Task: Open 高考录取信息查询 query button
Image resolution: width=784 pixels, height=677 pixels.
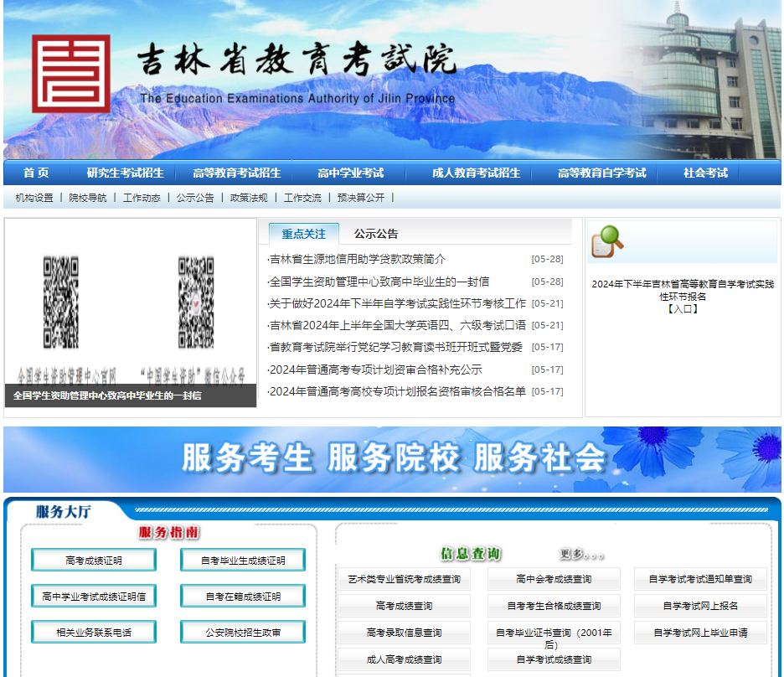Action: point(404,633)
